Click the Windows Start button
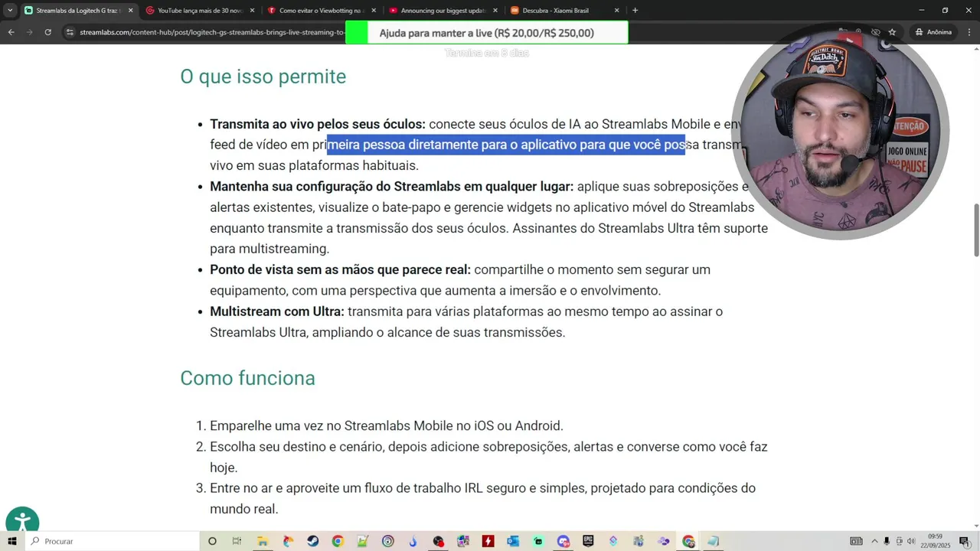This screenshot has width=980, height=551. point(11,541)
